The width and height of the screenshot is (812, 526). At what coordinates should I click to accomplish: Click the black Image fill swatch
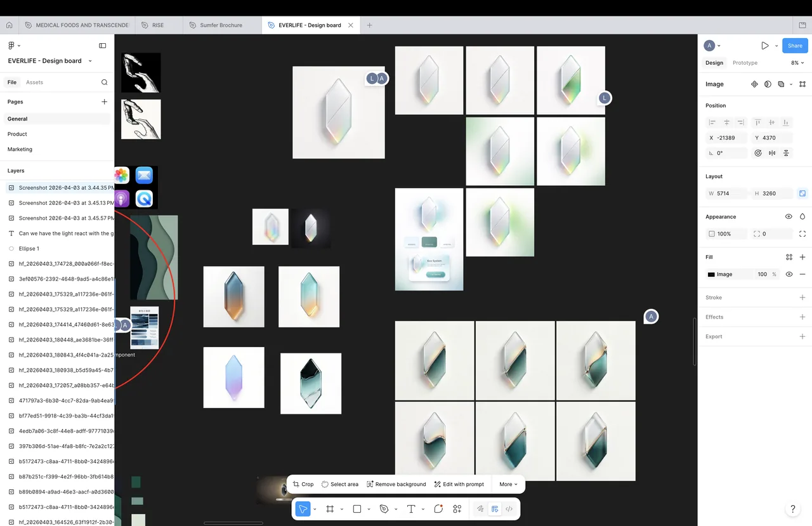pos(711,275)
